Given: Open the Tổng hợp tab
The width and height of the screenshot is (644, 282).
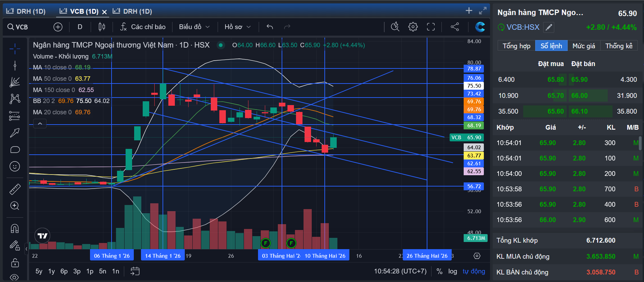Looking at the screenshot, I should (x=516, y=46).
